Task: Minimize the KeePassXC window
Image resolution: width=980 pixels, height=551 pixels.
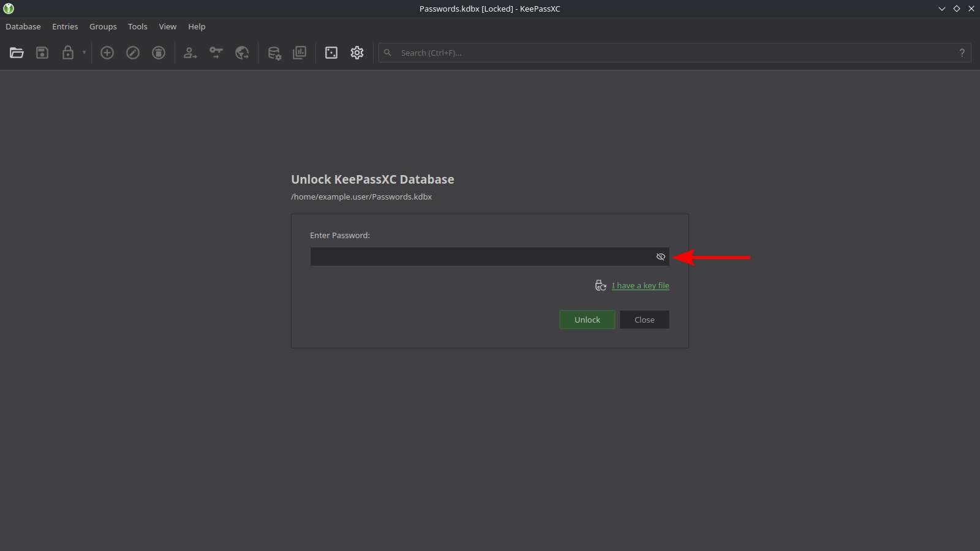Action: (942, 9)
